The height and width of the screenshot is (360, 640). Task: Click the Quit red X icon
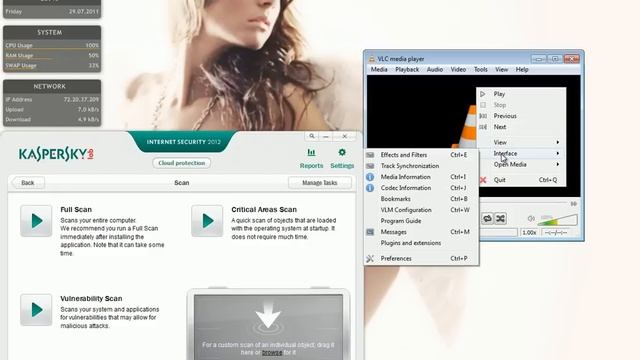coord(483,180)
